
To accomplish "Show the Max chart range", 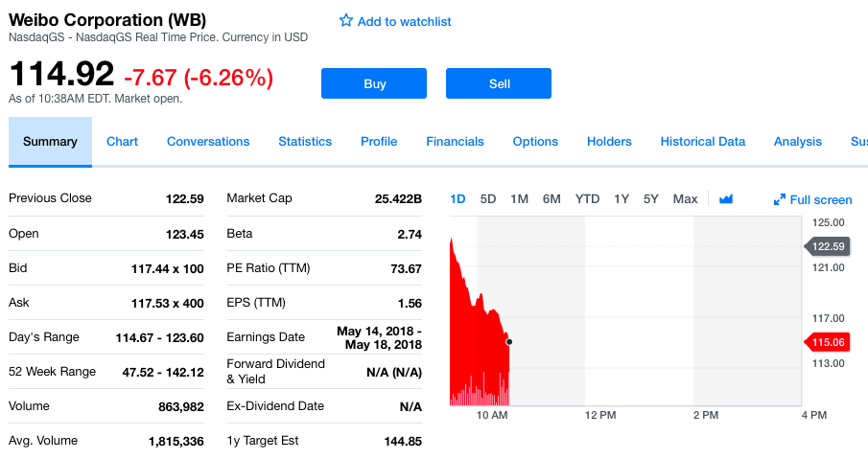I will click(685, 199).
